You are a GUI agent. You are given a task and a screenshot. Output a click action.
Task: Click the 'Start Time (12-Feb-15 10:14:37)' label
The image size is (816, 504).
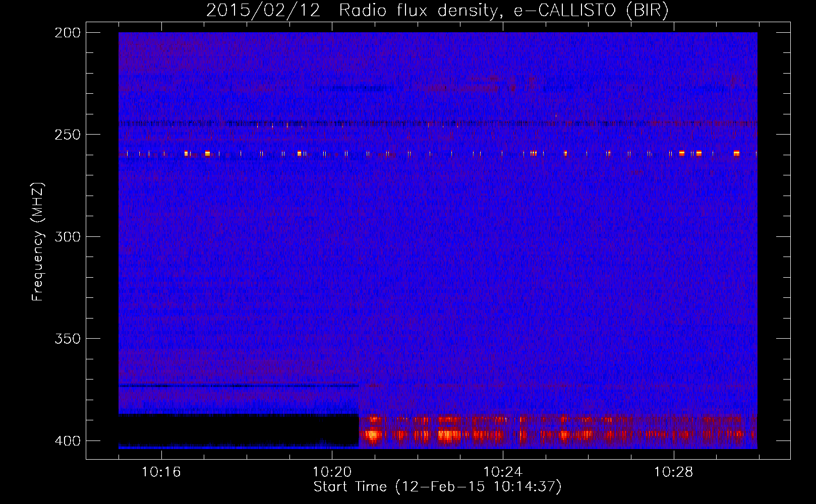click(x=437, y=487)
